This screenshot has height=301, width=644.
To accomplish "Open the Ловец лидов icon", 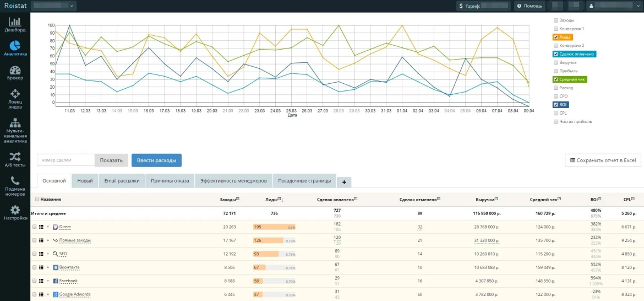I will tap(15, 94).
